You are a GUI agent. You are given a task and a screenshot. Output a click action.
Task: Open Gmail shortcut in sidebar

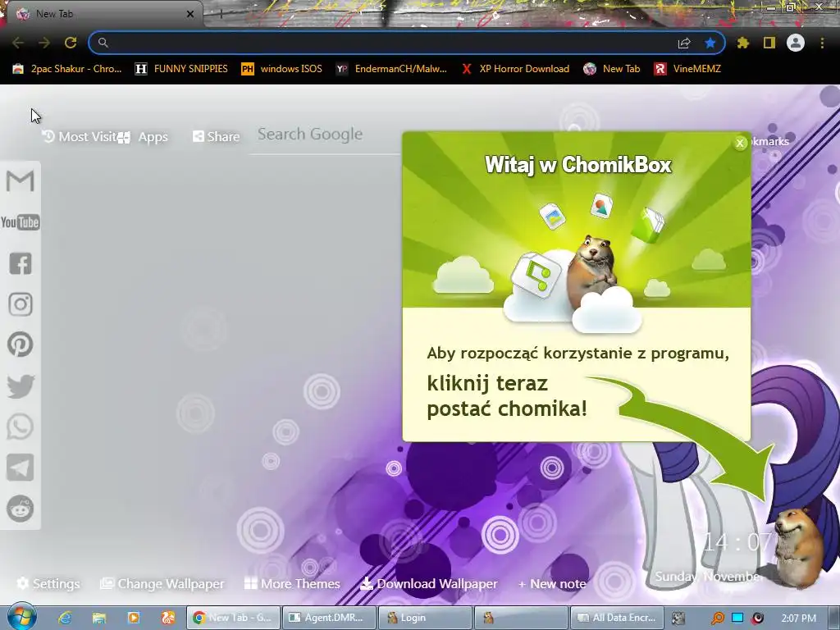pos(21,181)
